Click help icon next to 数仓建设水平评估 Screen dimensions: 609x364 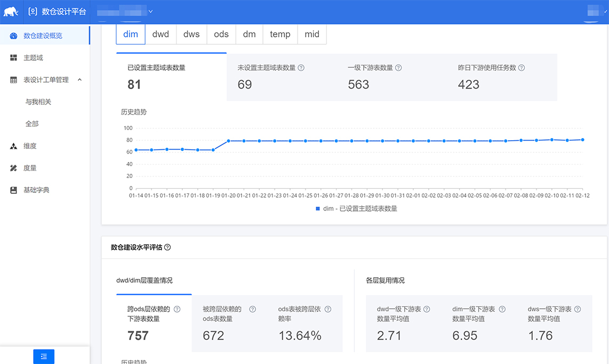pos(167,247)
